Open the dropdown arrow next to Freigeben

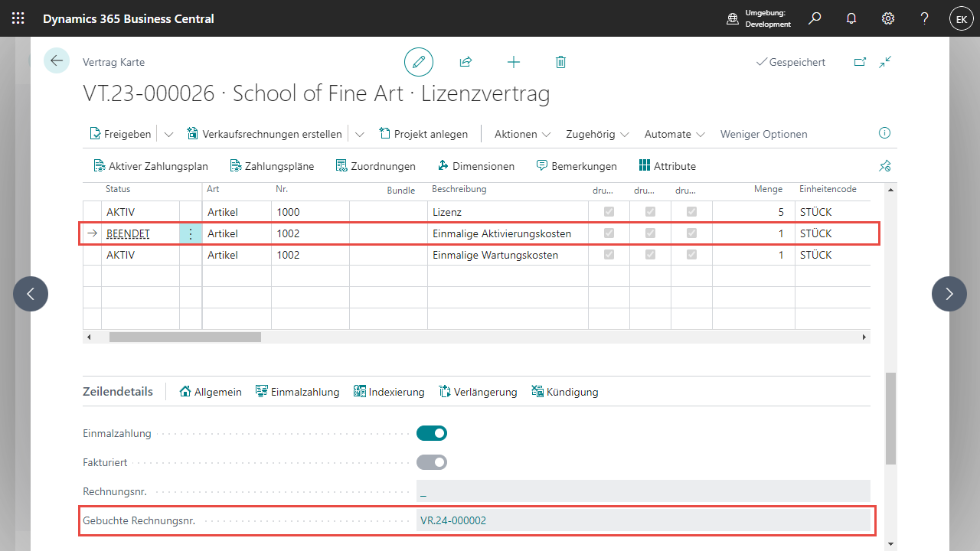coord(169,134)
